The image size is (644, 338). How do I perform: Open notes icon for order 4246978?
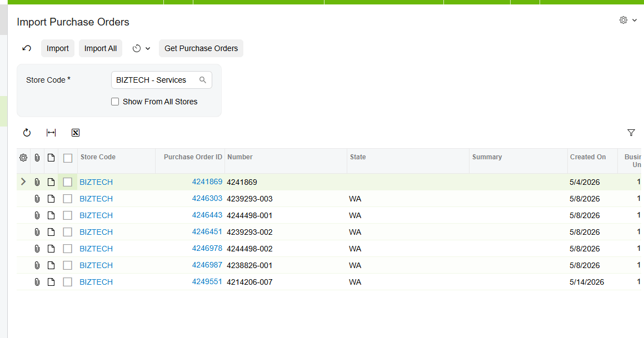point(51,249)
